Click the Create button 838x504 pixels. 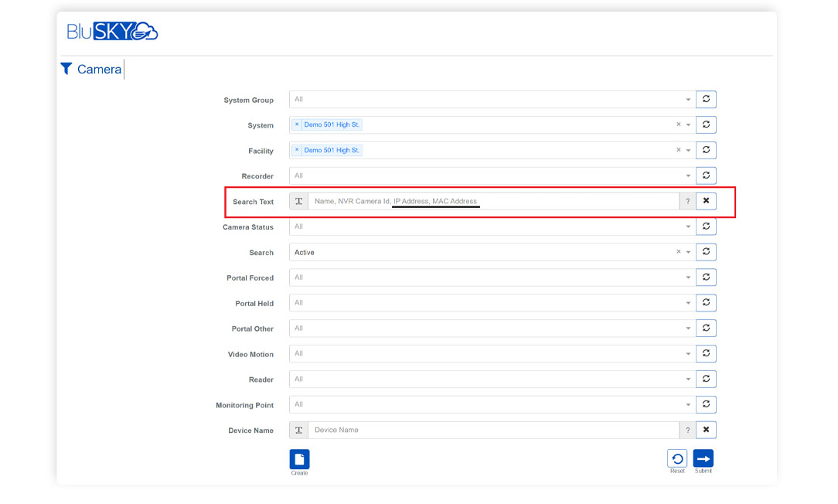[x=299, y=460]
